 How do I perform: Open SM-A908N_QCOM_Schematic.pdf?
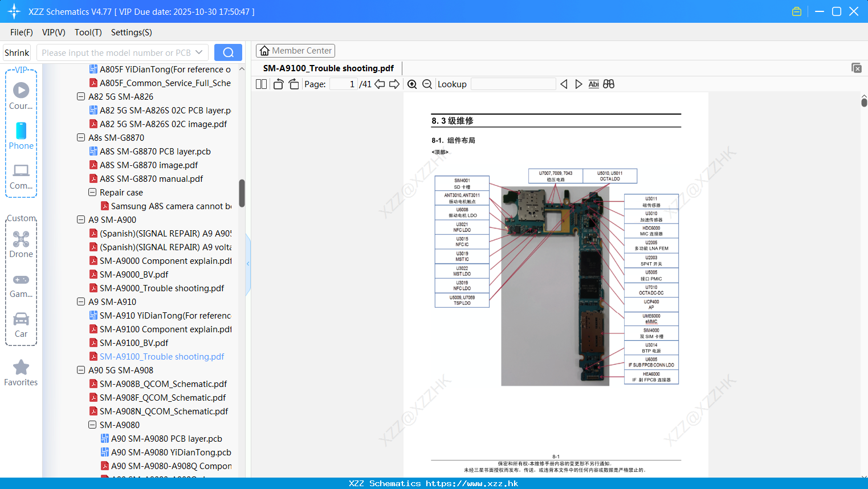[158, 411]
